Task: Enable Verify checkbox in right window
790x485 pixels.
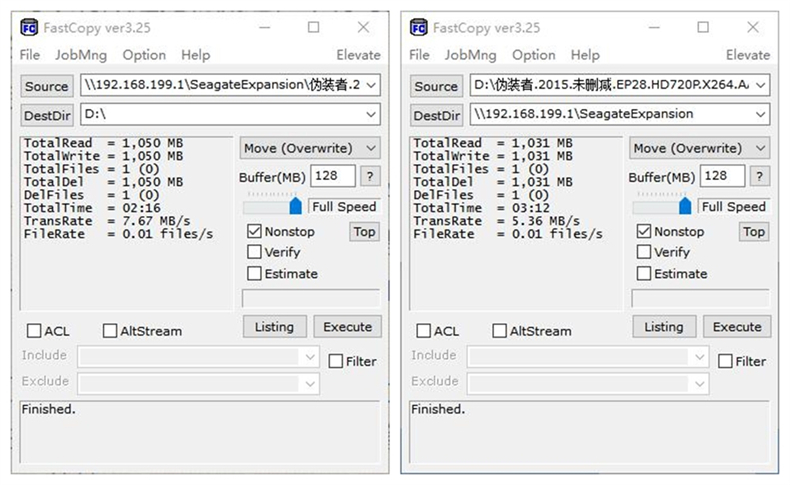Action: point(644,253)
